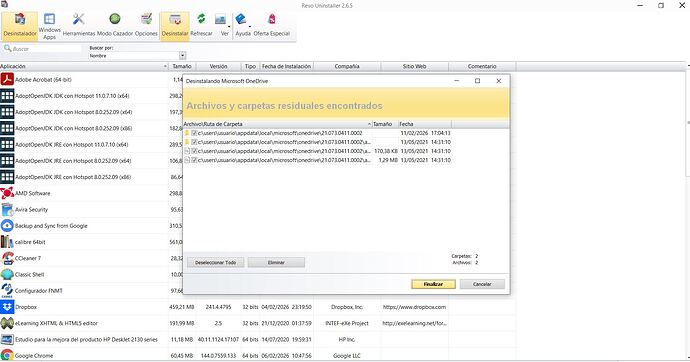Click the Eliminar button
This screenshot has width=690, height=362.
pos(276,263)
